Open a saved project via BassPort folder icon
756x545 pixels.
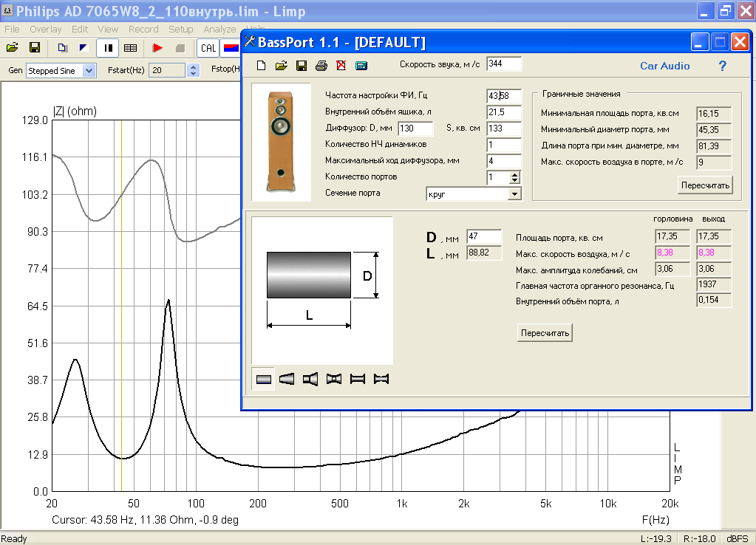coord(281,65)
